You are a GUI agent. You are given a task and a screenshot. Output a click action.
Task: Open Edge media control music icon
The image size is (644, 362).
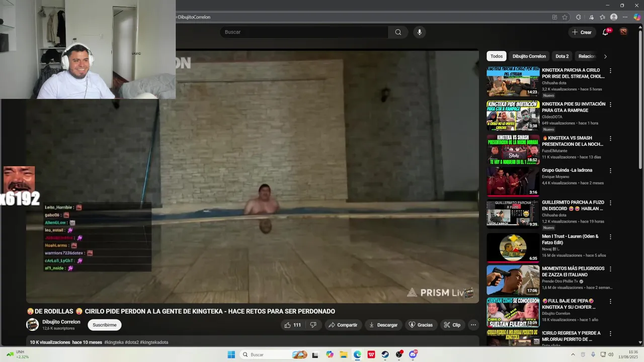591,17
